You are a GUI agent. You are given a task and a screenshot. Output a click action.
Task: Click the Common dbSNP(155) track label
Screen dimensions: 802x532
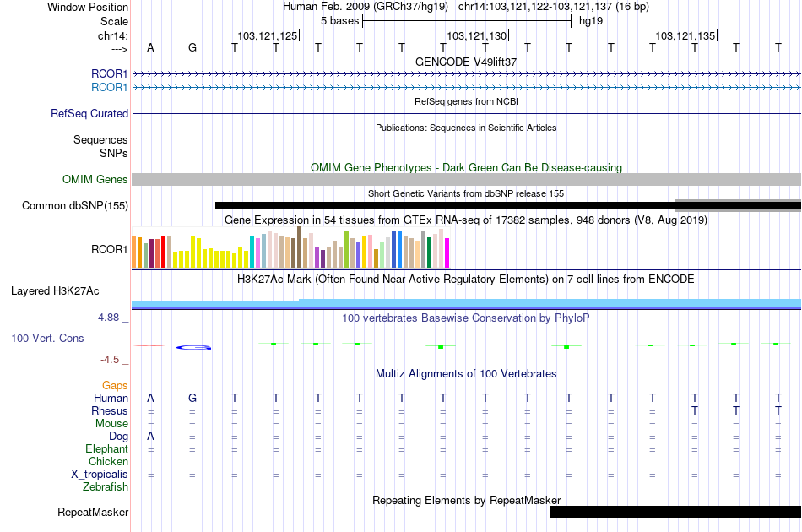click(x=74, y=206)
